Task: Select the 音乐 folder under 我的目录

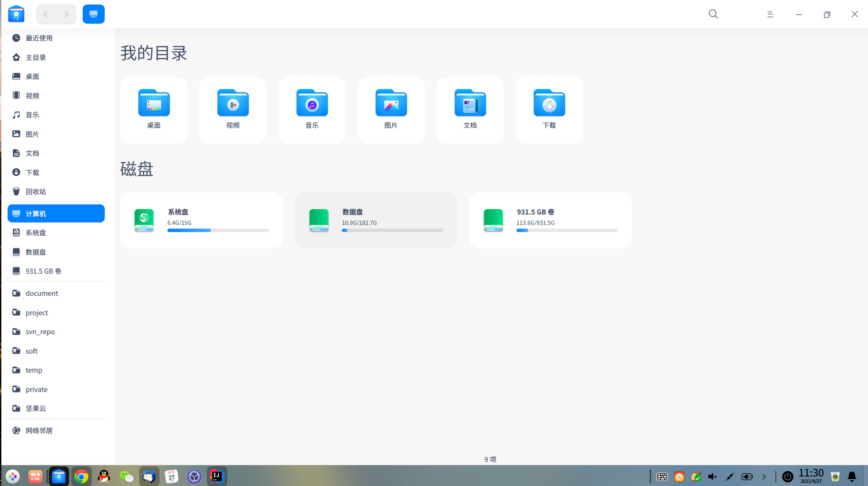Action: click(x=312, y=110)
